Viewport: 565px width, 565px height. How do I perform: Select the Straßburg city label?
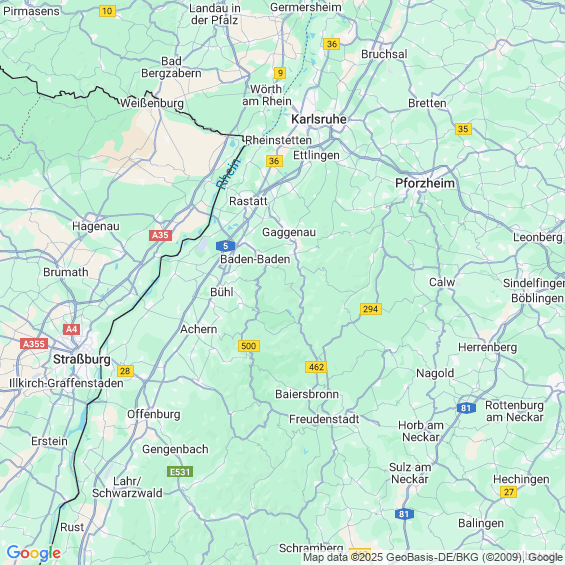(82, 359)
